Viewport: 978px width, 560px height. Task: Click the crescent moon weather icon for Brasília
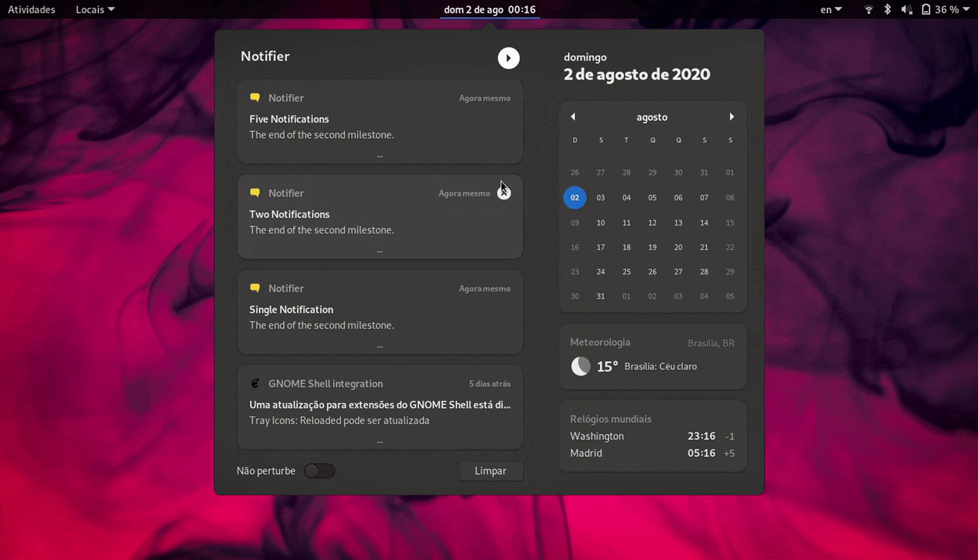(581, 366)
